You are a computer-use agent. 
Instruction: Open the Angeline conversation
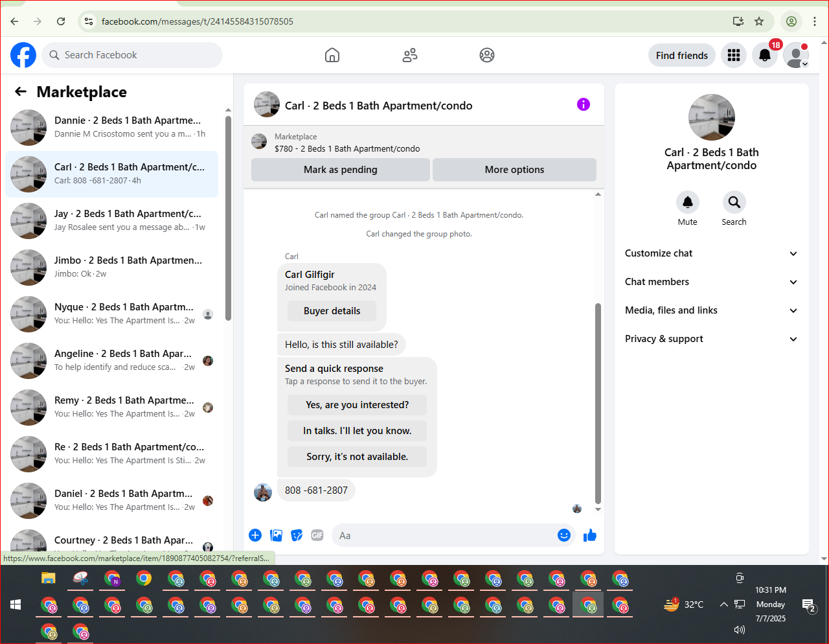(111, 361)
